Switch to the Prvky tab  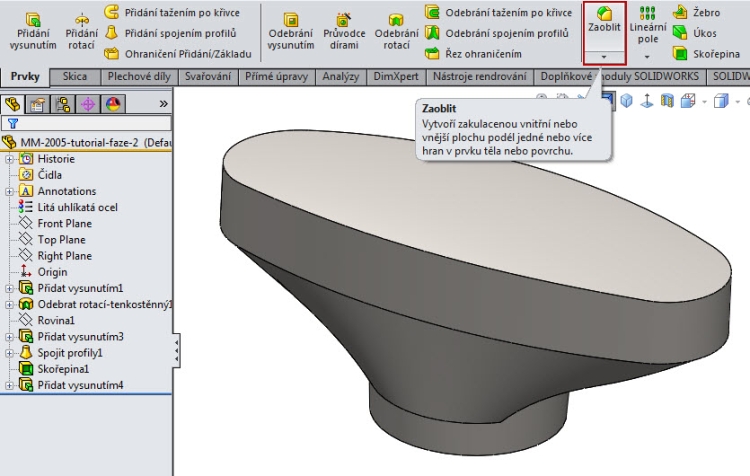click(25, 77)
